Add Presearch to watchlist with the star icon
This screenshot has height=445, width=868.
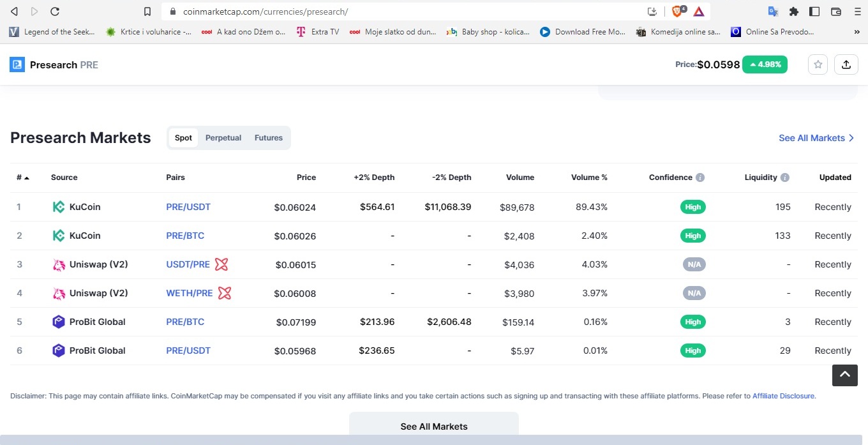click(x=818, y=64)
